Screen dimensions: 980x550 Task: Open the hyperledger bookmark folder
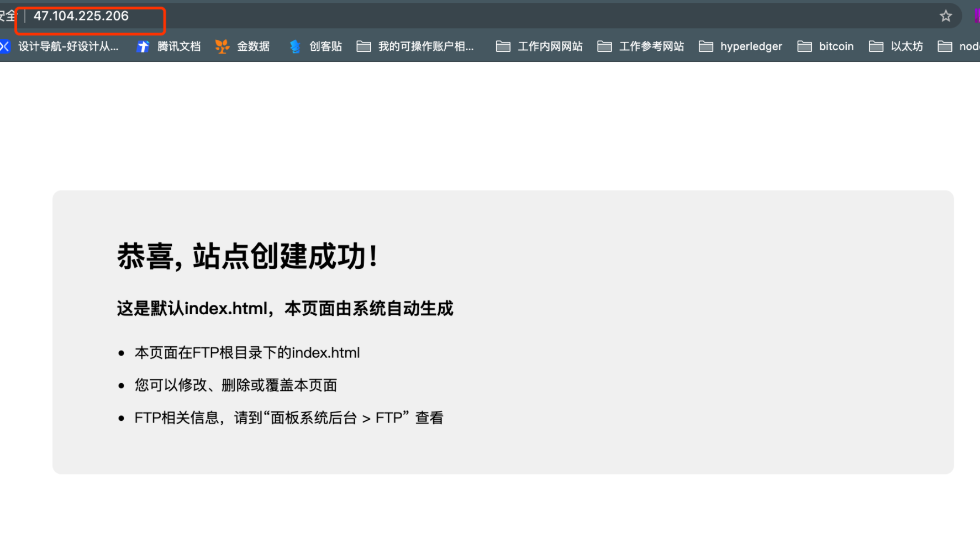[x=741, y=46]
